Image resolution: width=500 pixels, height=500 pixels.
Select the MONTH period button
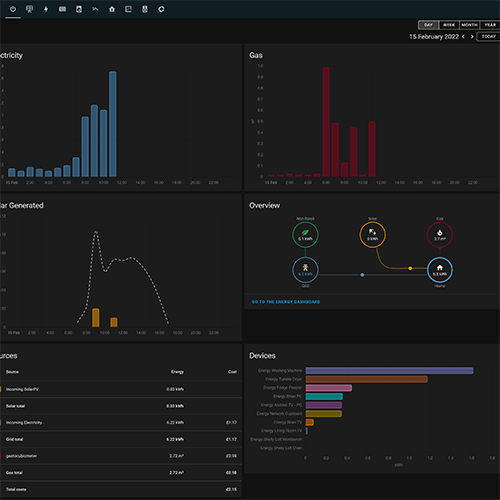pyautogui.click(x=469, y=25)
